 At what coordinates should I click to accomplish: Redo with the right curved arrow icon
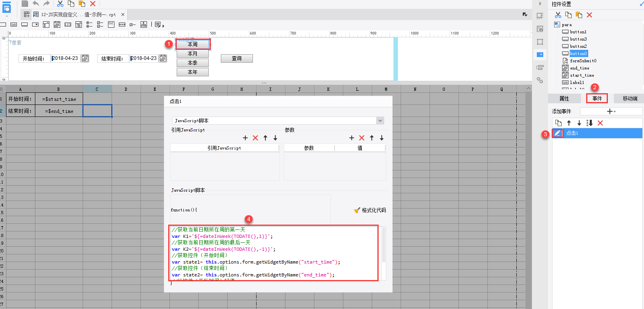tap(47, 4)
